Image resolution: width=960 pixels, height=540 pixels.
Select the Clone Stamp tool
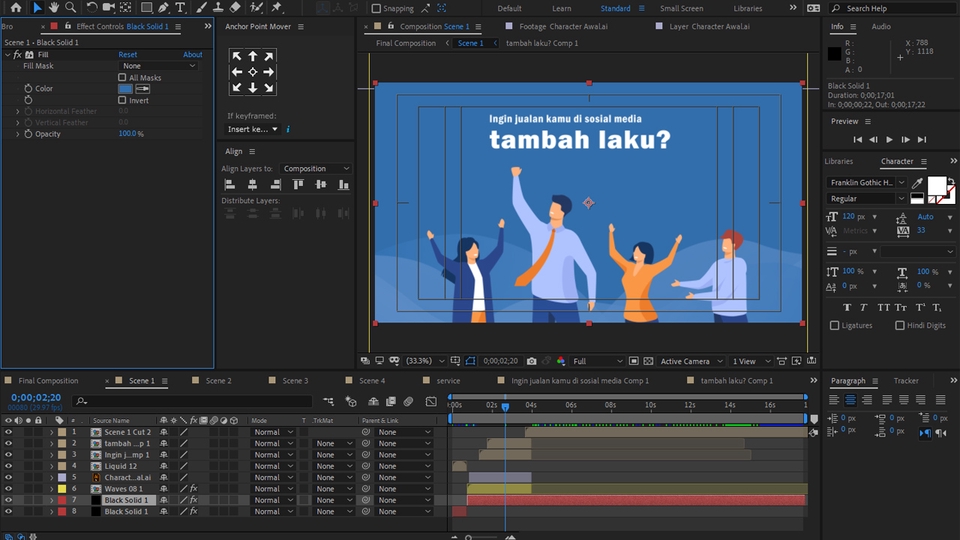coord(218,7)
